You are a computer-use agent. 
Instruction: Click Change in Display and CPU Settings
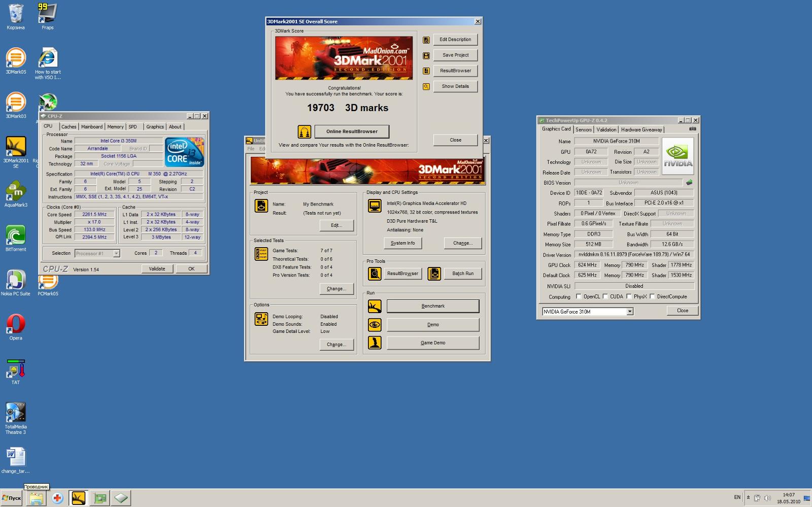(463, 243)
